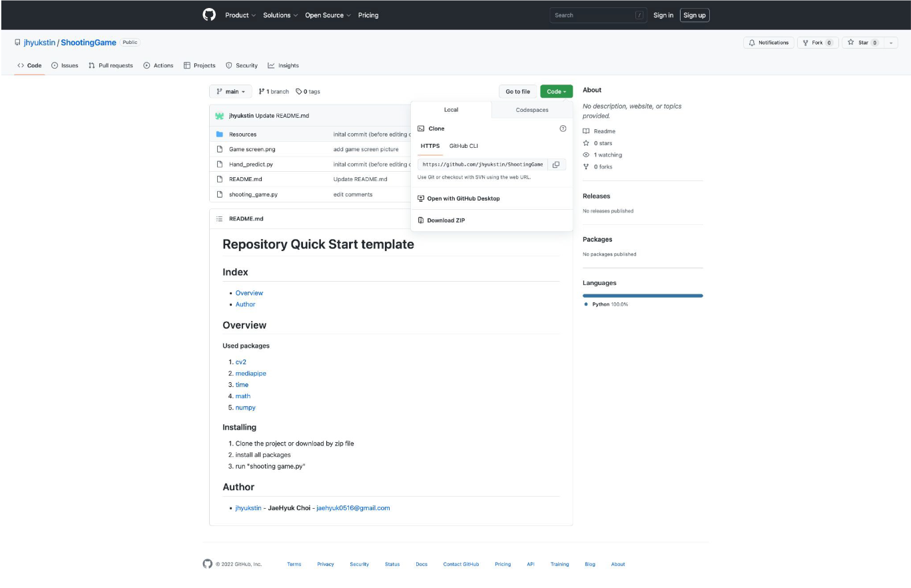Screen dimensions: 911x588
Task: Expand the star lists dropdown arrow
Action: 890,43
